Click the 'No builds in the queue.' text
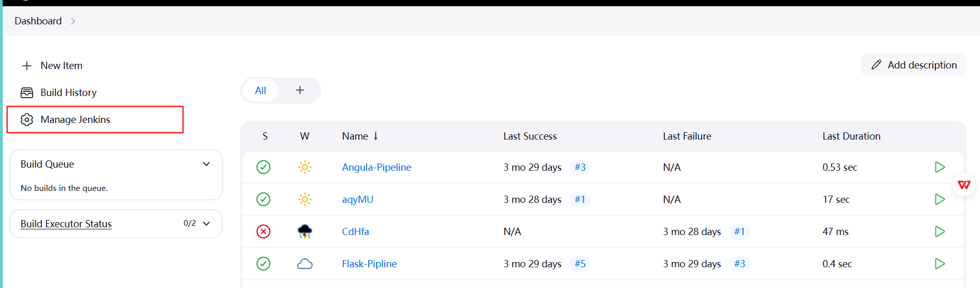Image resolution: width=980 pixels, height=288 pixels. tap(64, 188)
